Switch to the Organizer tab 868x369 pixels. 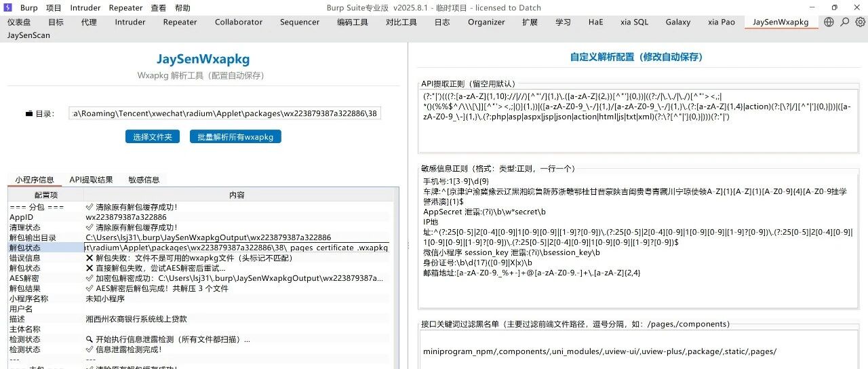coord(486,22)
